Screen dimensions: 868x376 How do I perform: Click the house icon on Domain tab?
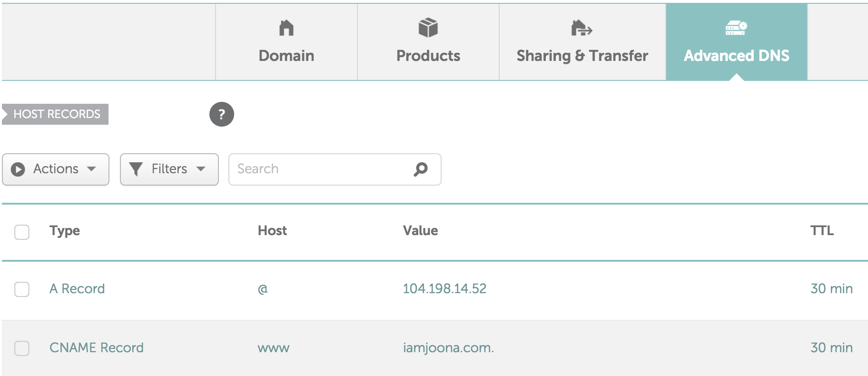[286, 28]
